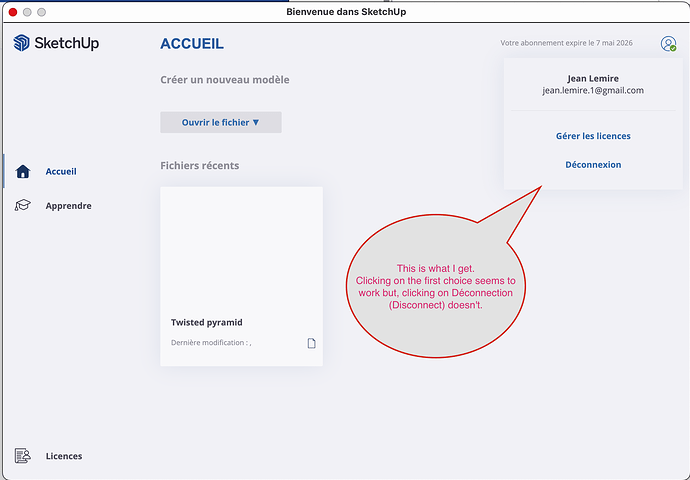Viewport: 690px width, 480px height.
Task: Click the home icon beside Accueil
Action: pos(23,171)
